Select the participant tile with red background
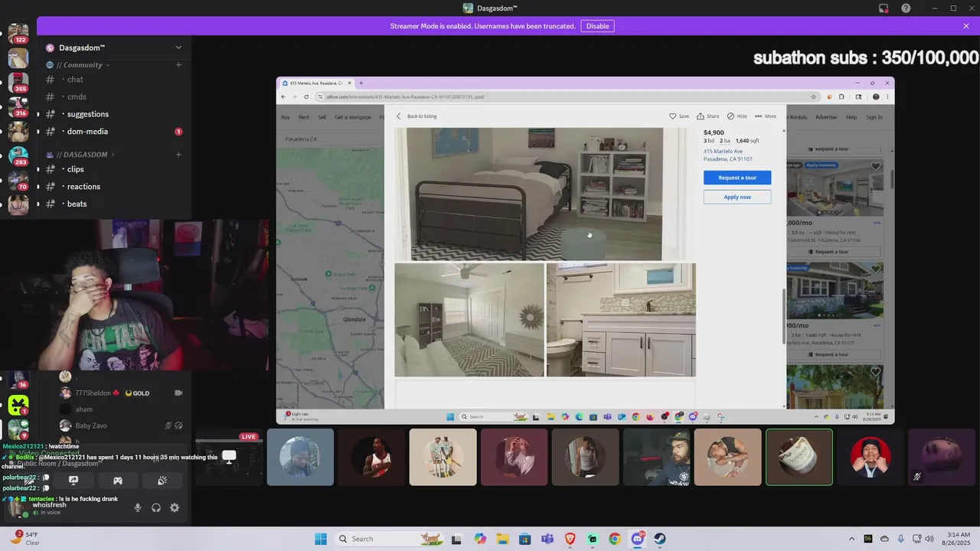The height and width of the screenshot is (551, 980). [x=871, y=457]
